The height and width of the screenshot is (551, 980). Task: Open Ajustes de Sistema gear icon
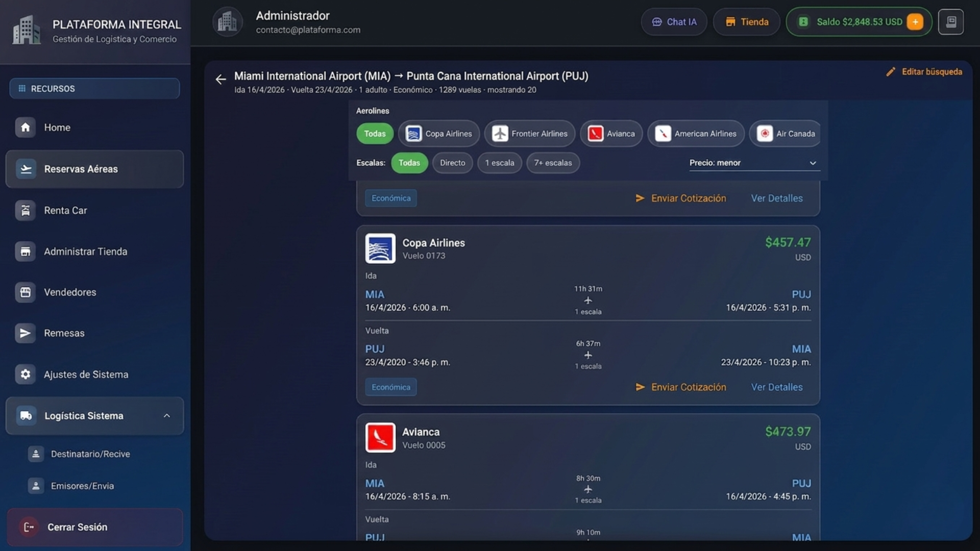click(x=25, y=374)
